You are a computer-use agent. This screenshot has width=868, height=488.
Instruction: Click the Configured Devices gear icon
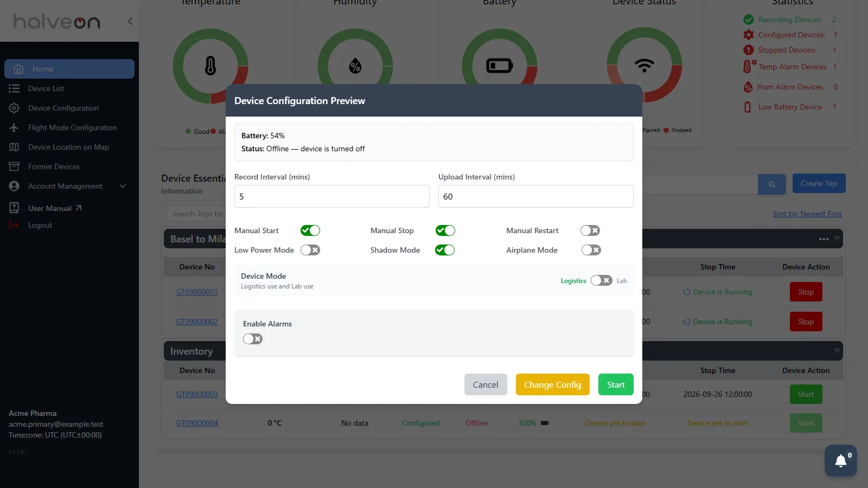(749, 35)
